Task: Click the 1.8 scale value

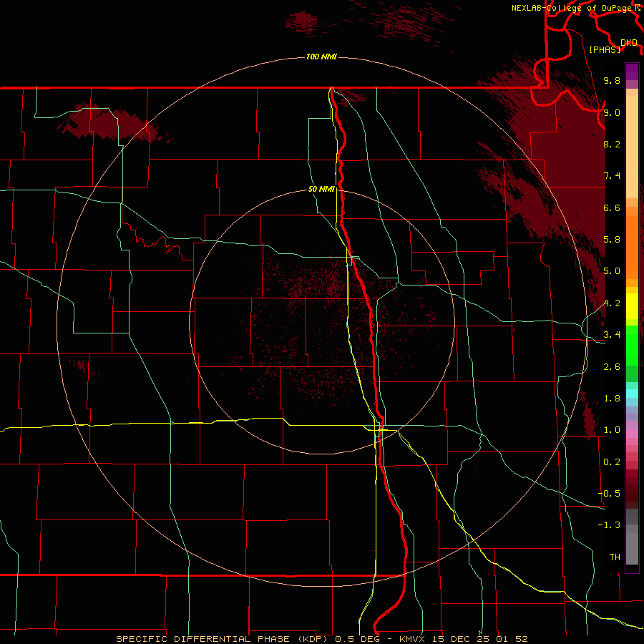Action: [612, 399]
